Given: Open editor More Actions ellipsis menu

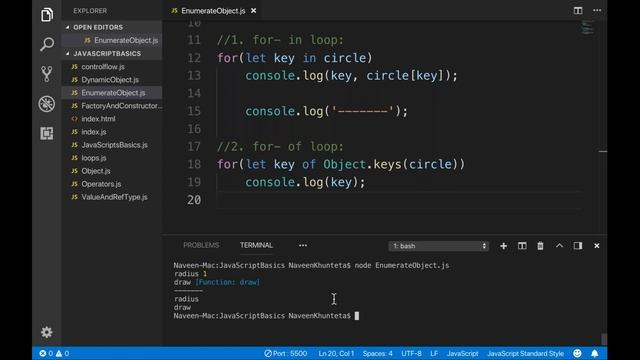Looking at the screenshot, I should pos(597,11).
